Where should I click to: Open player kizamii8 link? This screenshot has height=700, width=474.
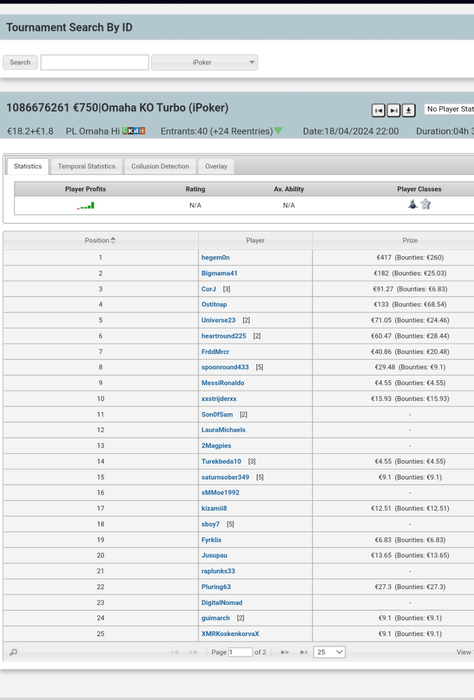click(x=214, y=508)
